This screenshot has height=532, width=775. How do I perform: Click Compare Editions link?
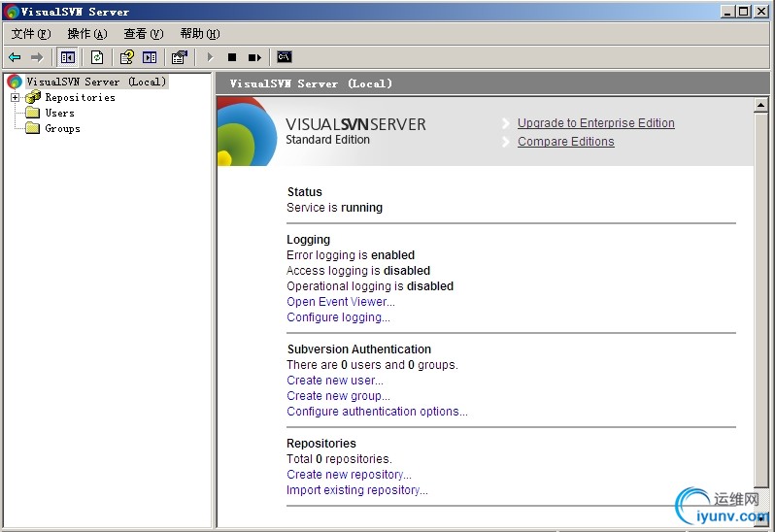(x=566, y=142)
